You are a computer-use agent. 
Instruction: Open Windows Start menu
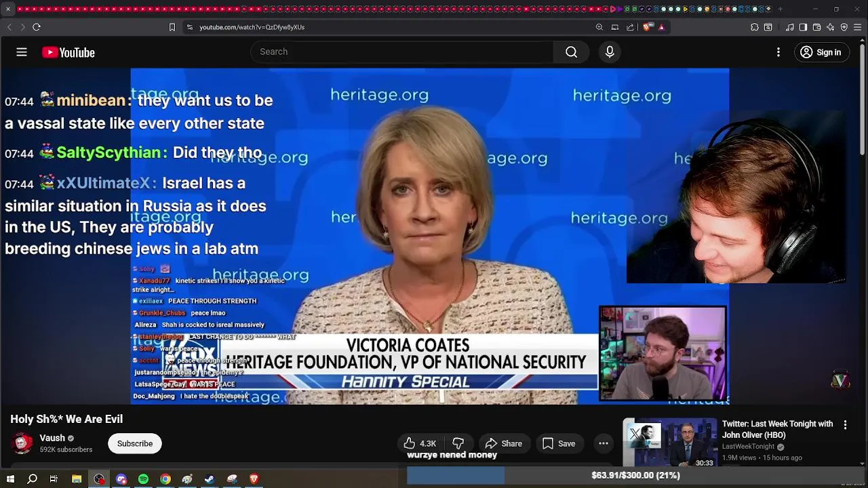[9, 479]
